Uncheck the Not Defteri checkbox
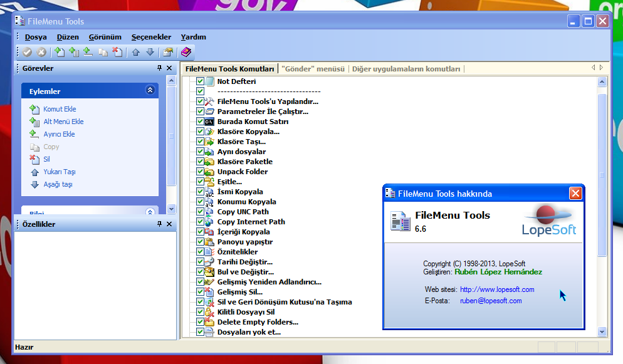Viewport: 623px width, 364px height. point(201,81)
